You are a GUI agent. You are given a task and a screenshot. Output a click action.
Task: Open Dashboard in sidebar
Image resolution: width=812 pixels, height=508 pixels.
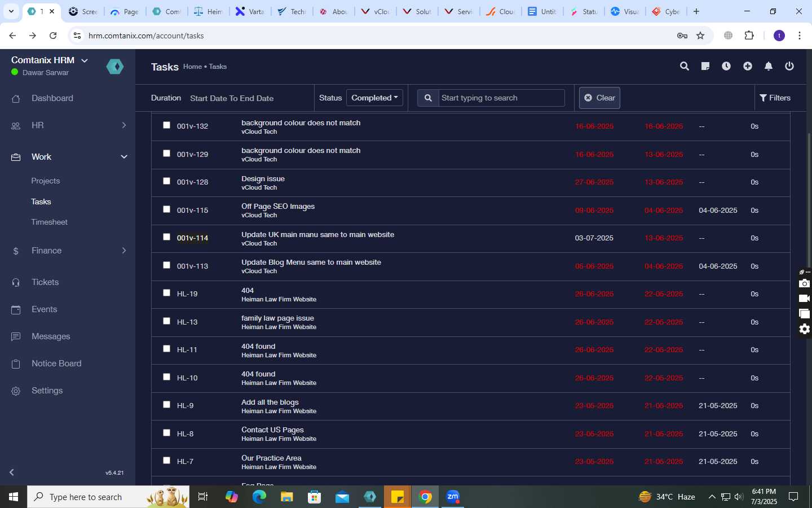[52, 98]
